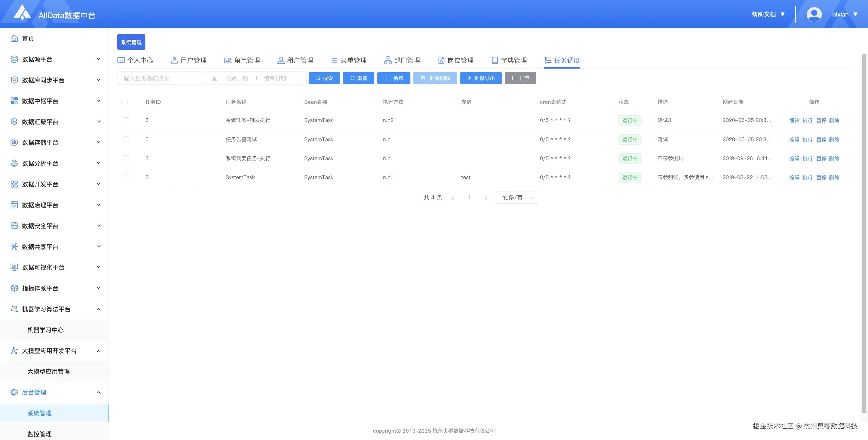Image resolution: width=868 pixels, height=440 pixels.
Task: Click the 数据治理平台 sidebar icon
Action: (x=14, y=205)
